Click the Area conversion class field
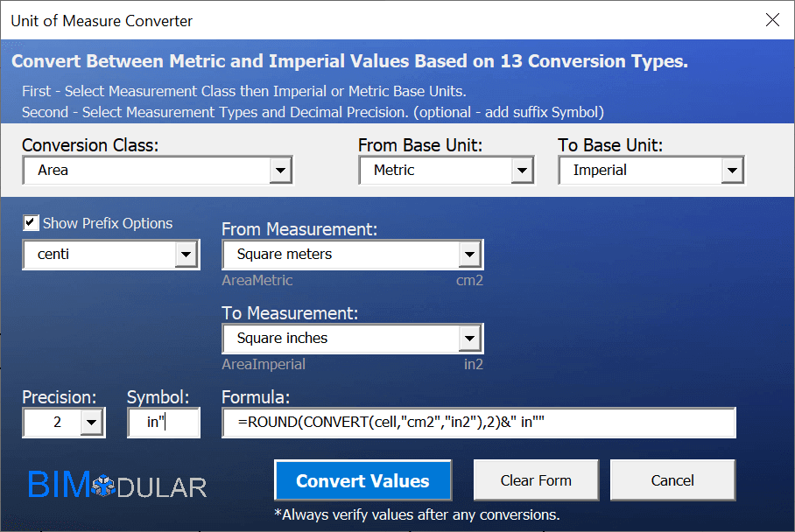The height and width of the screenshot is (532, 795). pyautogui.click(x=145, y=171)
